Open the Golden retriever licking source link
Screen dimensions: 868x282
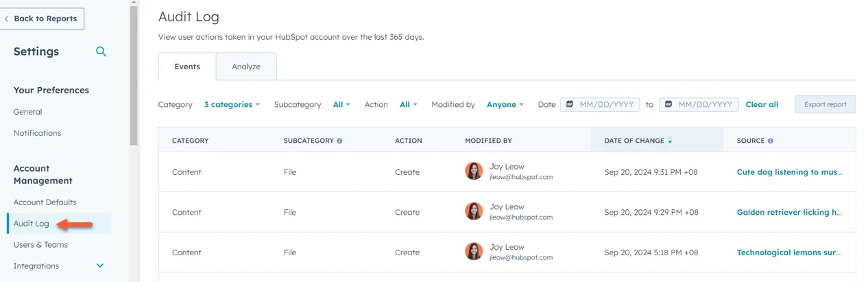[789, 212]
